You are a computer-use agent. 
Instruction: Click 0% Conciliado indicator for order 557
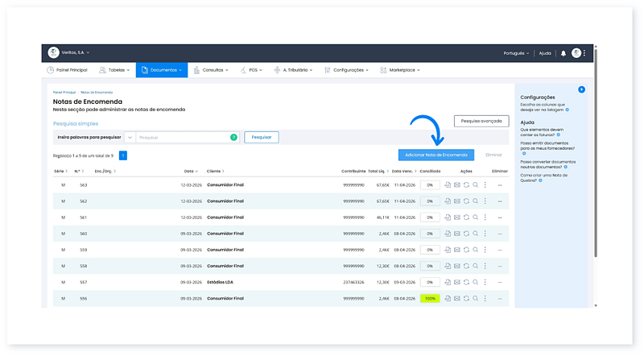430,282
